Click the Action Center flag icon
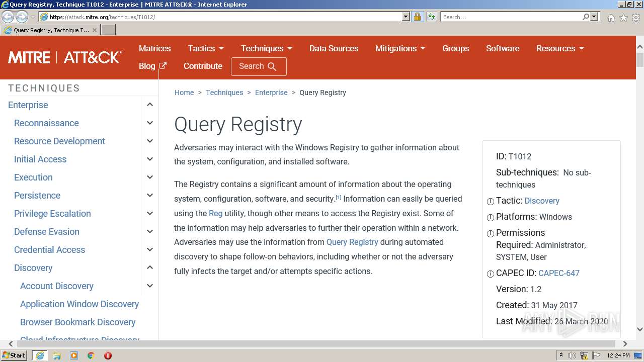Screen dimensions: 644x362 click(x=597, y=355)
